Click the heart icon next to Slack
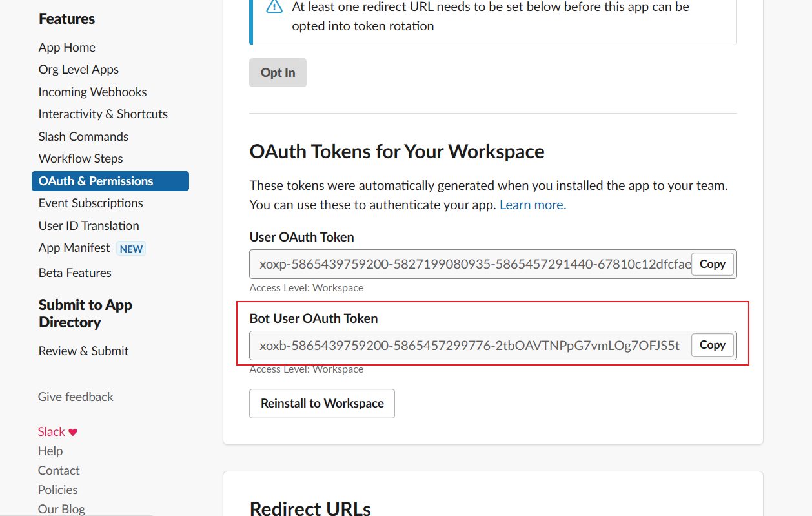The height and width of the screenshot is (516, 812). click(73, 432)
